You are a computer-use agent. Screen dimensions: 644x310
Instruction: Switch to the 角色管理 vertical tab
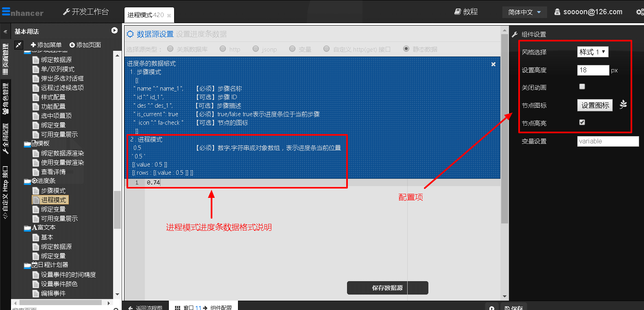pos(5,100)
